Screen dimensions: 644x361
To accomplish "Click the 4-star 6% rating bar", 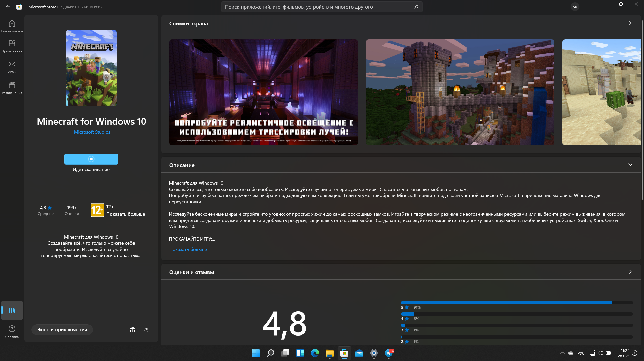I will click(517, 314).
